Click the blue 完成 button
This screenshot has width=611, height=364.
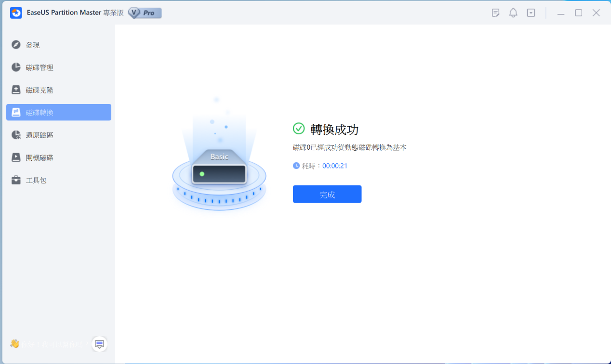click(x=327, y=194)
